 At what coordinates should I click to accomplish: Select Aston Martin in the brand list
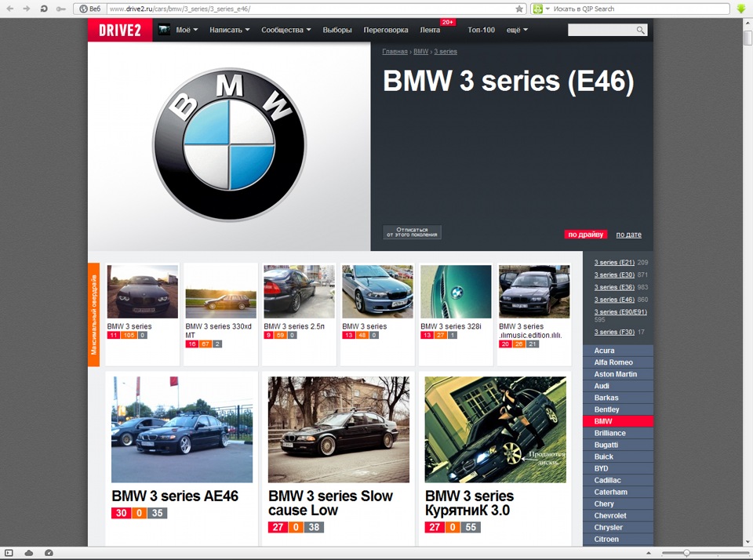(618, 374)
